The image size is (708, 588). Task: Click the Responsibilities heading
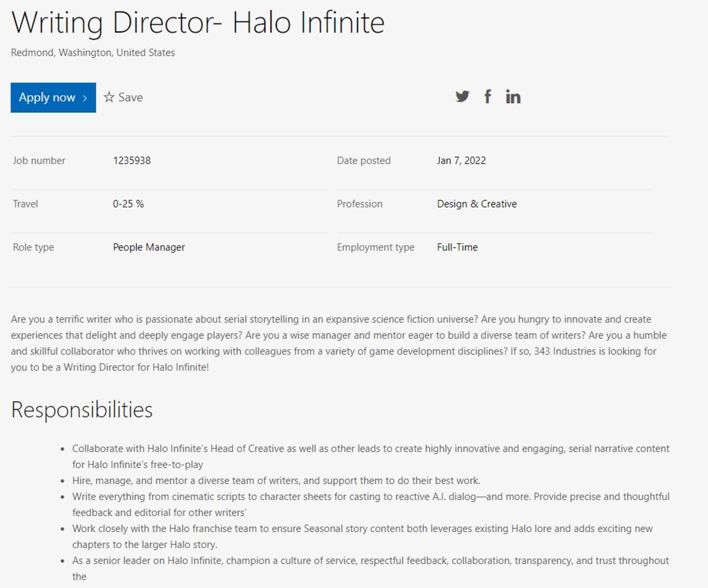click(x=82, y=410)
